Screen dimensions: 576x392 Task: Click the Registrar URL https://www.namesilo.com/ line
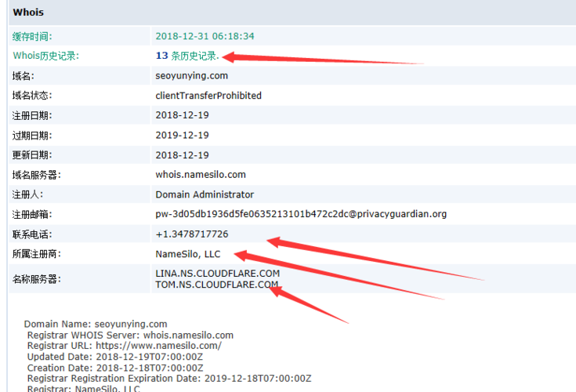[124, 346]
